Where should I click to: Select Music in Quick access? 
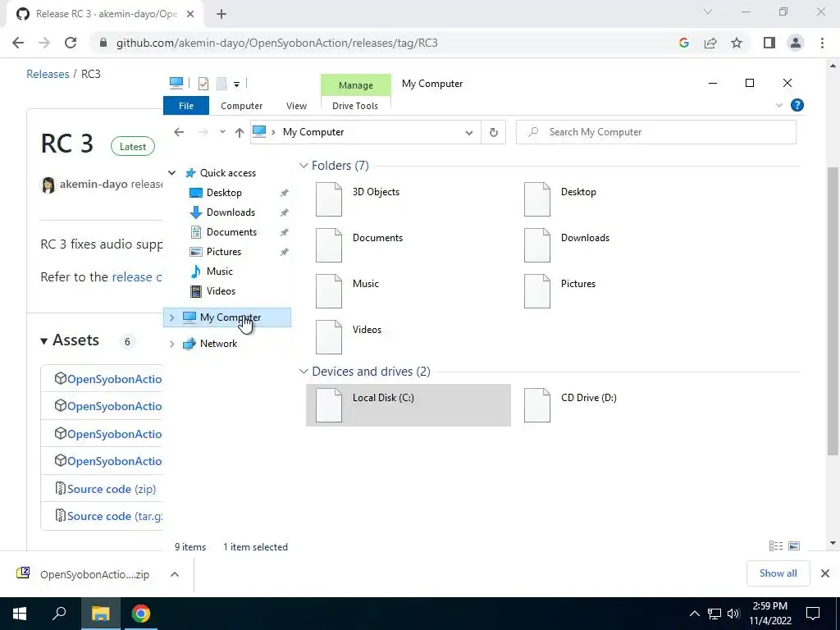click(220, 272)
